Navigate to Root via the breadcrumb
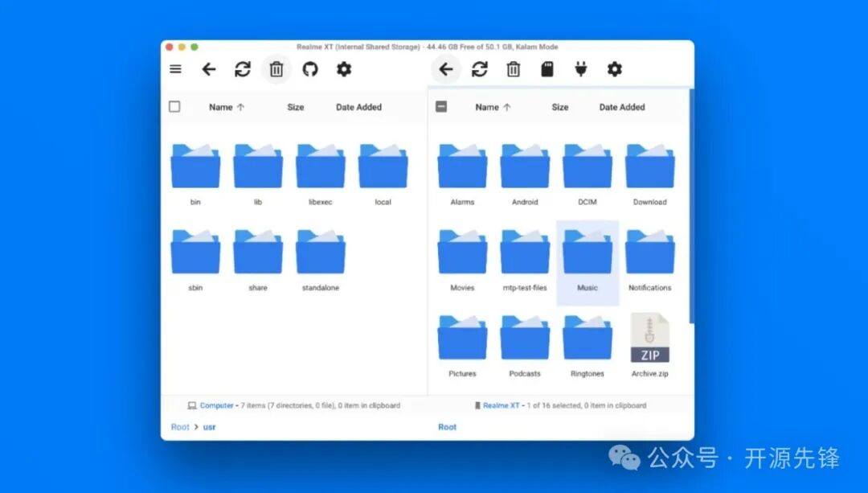 pos(180,426)
